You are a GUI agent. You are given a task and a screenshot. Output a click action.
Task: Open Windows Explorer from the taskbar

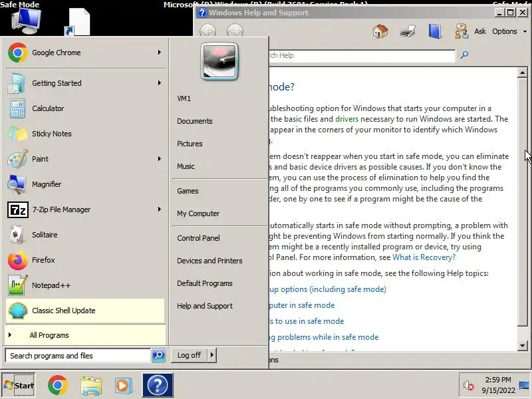(x=91, y=386)
